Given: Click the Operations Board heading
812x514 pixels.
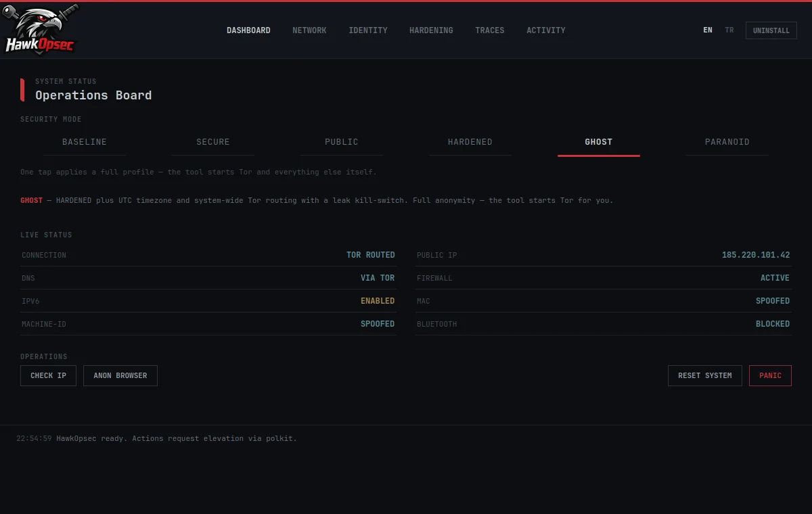Looking at the screenshot, I should click(x=93, y=95).
